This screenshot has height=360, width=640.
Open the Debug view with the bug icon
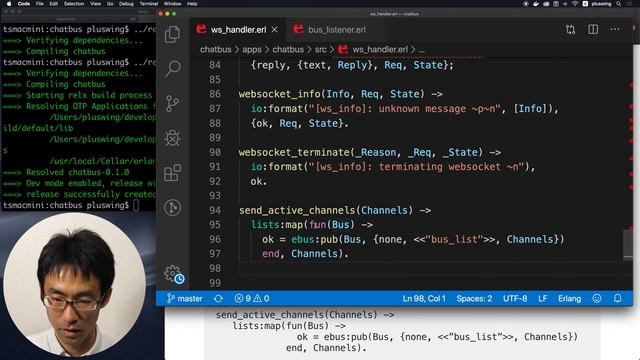pyautogui.click(x=172, y=138)
